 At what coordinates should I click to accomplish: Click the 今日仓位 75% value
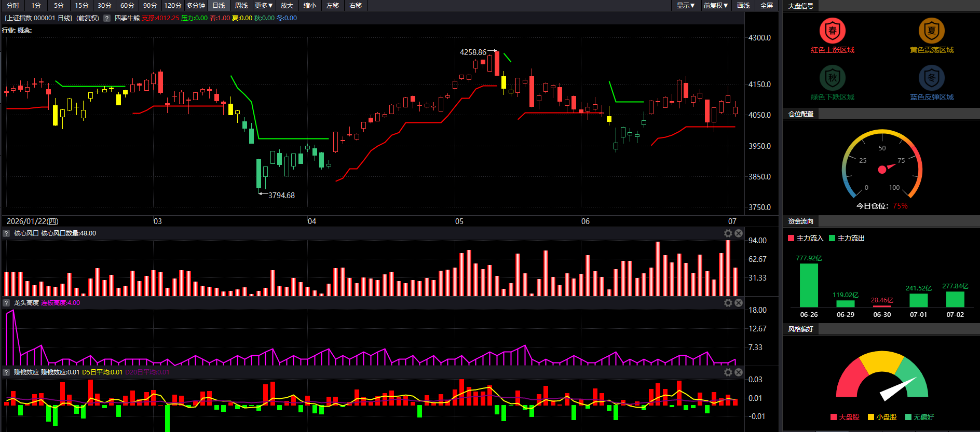point(900,206)
